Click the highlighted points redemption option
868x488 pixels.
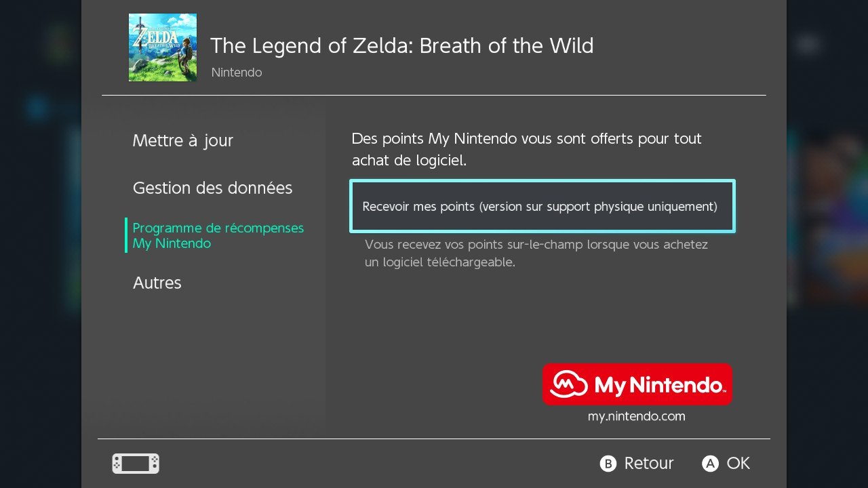(542, 206)
